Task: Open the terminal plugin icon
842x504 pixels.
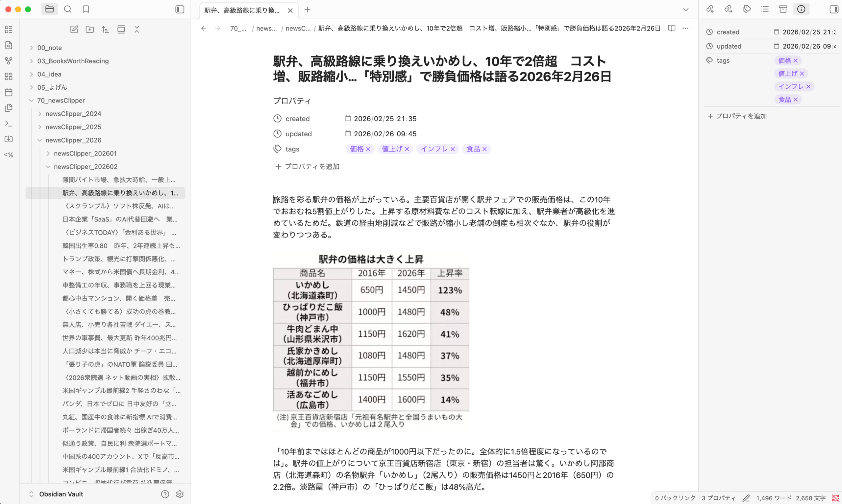Action: [x=9, y=124]
